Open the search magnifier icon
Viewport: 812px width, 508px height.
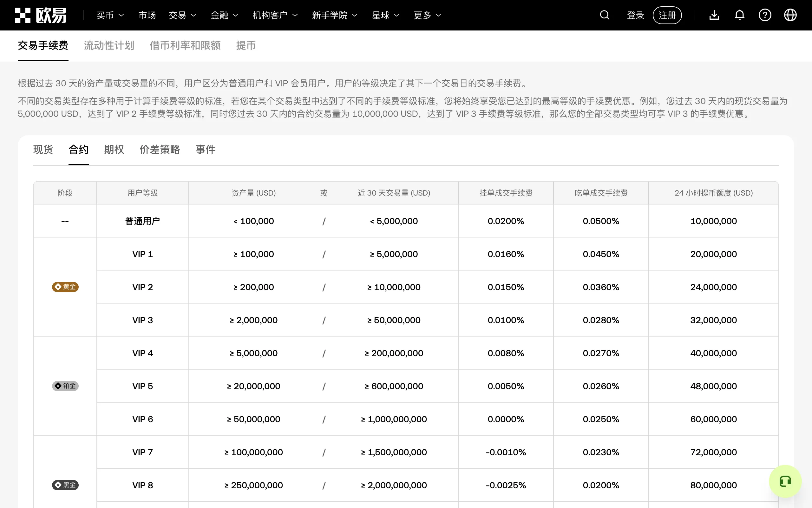tap(604, 15)
